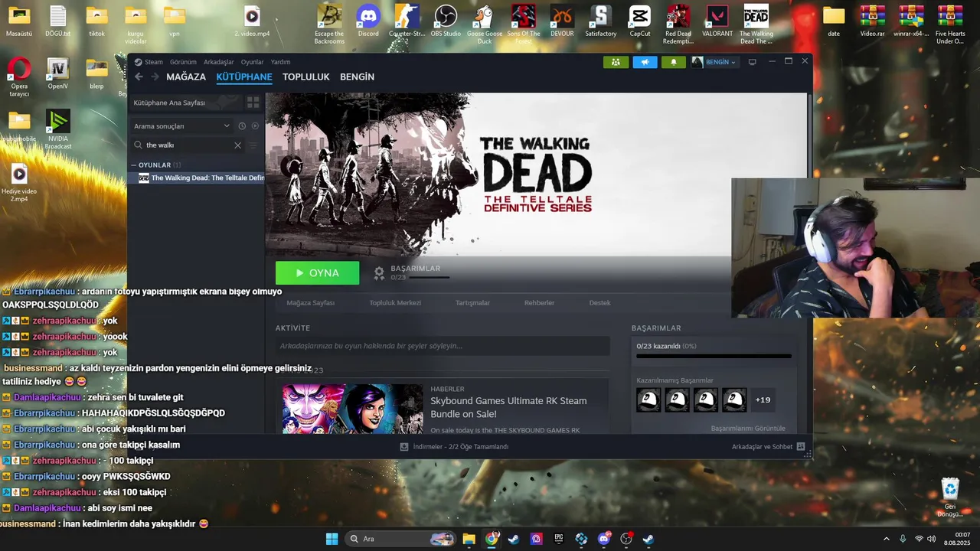Show hidden tray icons chevron
Screen dimensions: 980x551
pyautogui.click(x=887, y=539)
